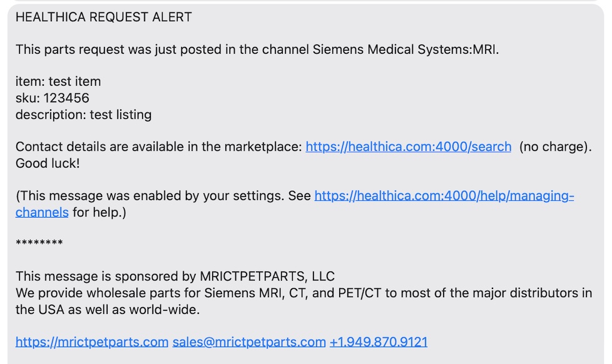Click the 'Siemens Medical Systems:MRI' channel name
The height and width of the screenshot is (364, 612).
404,49
